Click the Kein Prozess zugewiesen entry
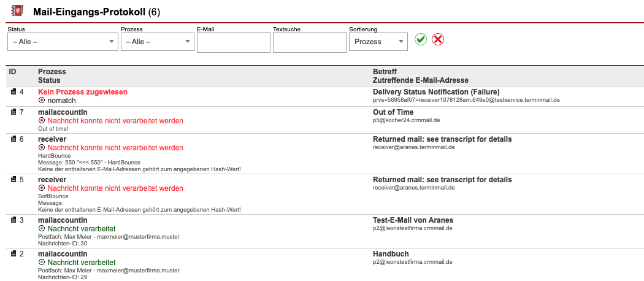 pyautogui.click(x=83, y=92)
